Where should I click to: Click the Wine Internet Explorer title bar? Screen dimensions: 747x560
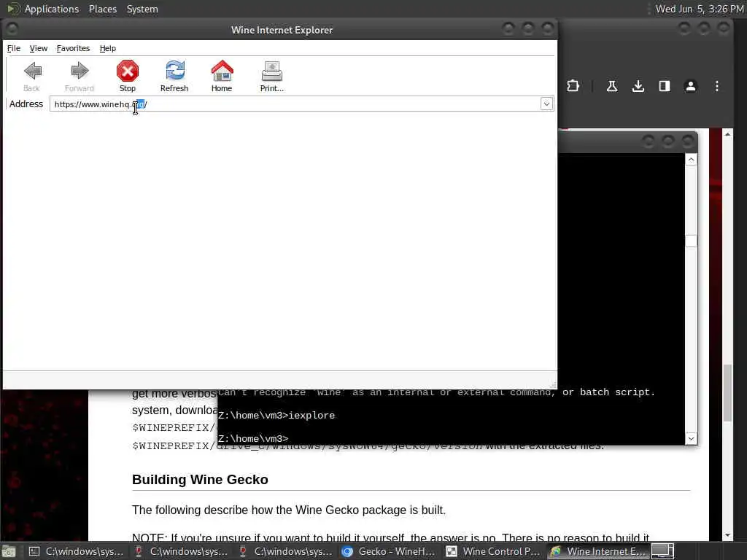tap(282, 29)
